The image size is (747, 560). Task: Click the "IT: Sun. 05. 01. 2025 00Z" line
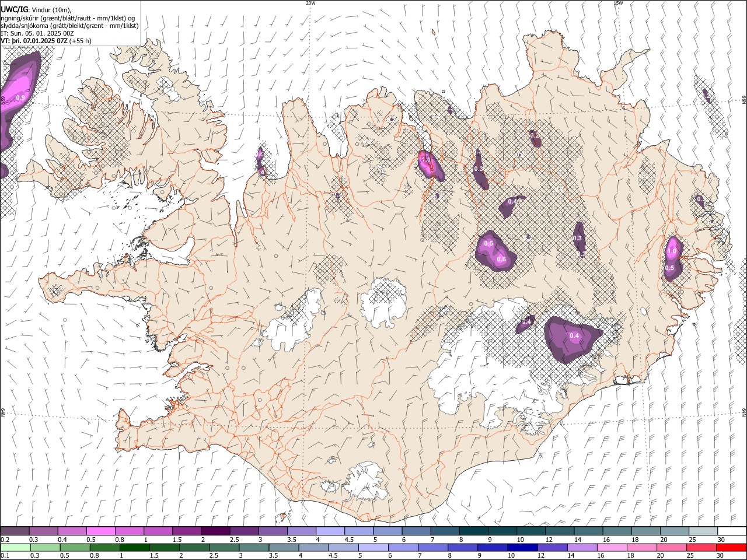pos(37,33)
